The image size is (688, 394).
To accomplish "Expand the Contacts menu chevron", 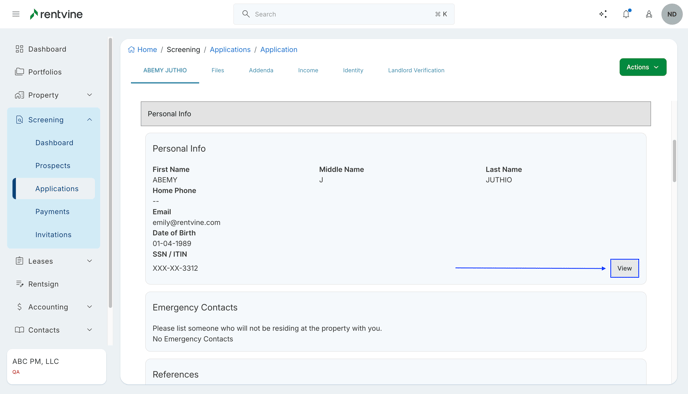I will (90, 330).
